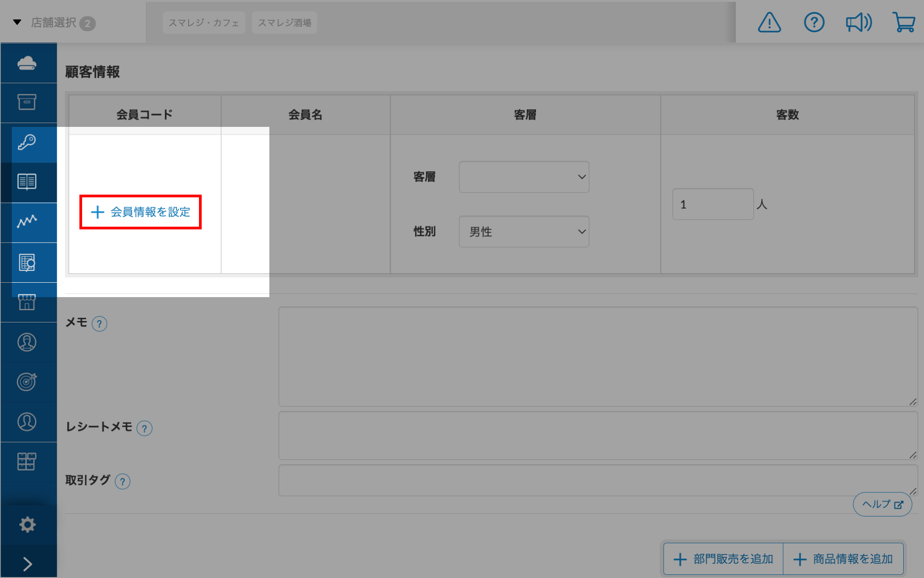Open the archive box icon in sidebar
This screenshot has width=924, height=578.
27,102
